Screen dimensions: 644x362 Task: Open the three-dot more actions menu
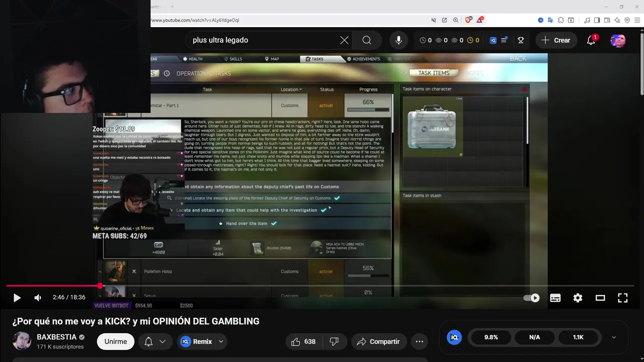pos(419,341)
